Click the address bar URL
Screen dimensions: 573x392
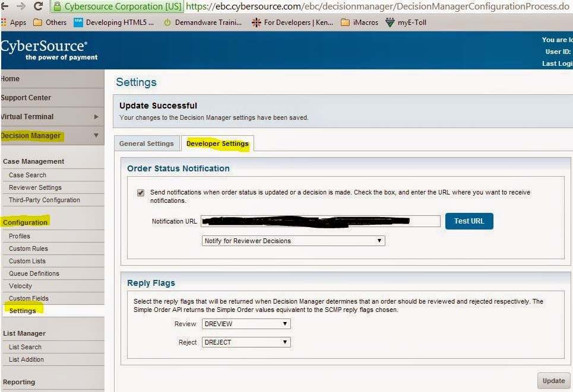pyautogui.click(x=377, y=6)
